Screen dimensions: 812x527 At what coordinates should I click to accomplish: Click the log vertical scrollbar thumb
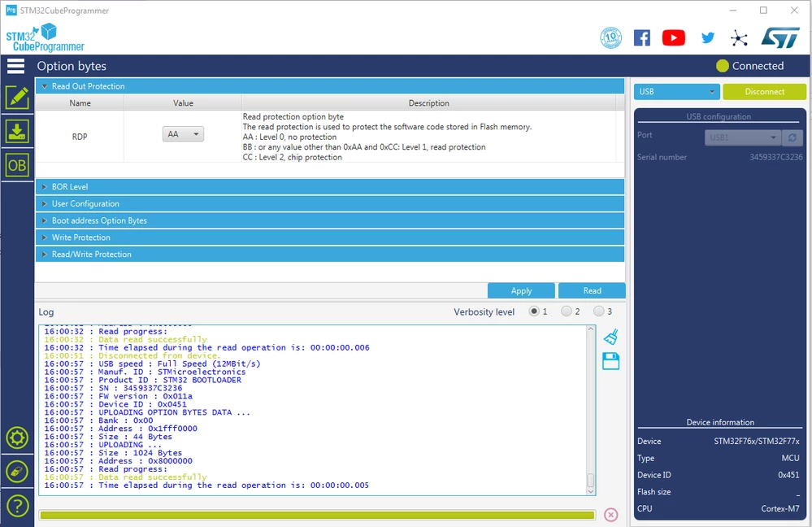[590, 480]
